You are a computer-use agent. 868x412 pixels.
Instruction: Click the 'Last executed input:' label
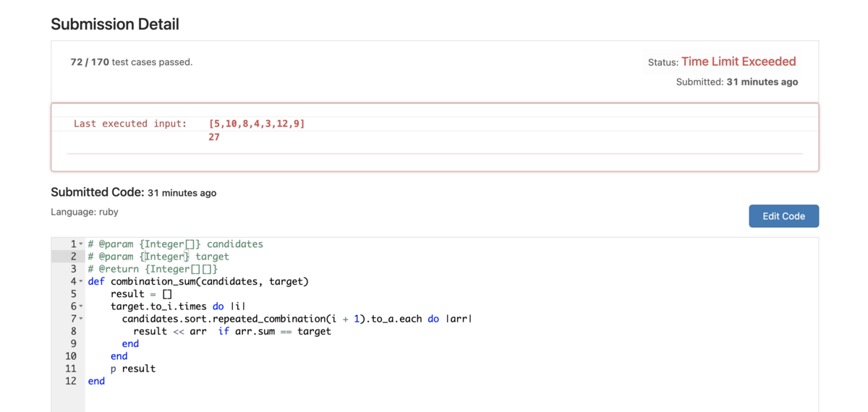[x=130, y=124]
